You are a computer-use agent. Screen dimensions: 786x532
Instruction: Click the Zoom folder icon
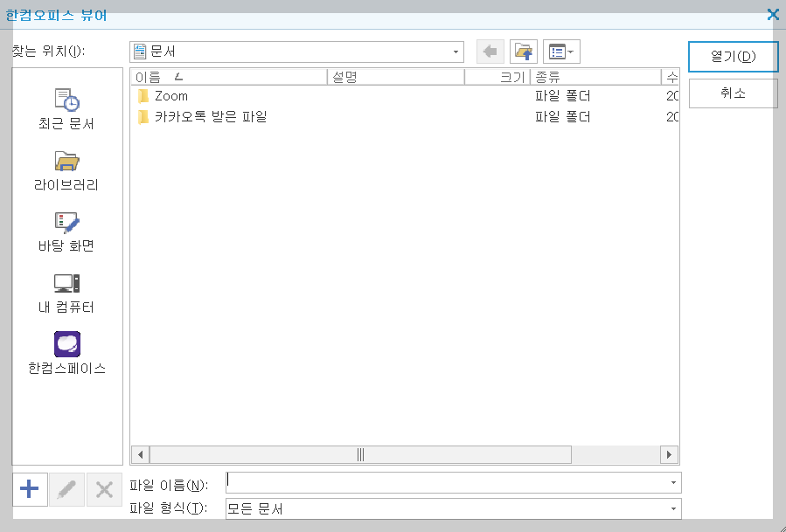pos(143,96)
